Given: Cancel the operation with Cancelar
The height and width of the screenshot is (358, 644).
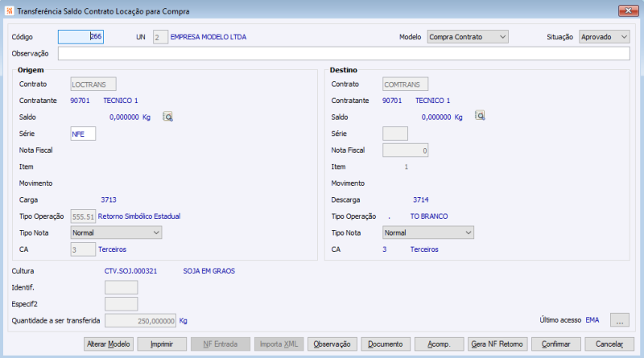Looking at the screenshot, I should click(609, 344).
